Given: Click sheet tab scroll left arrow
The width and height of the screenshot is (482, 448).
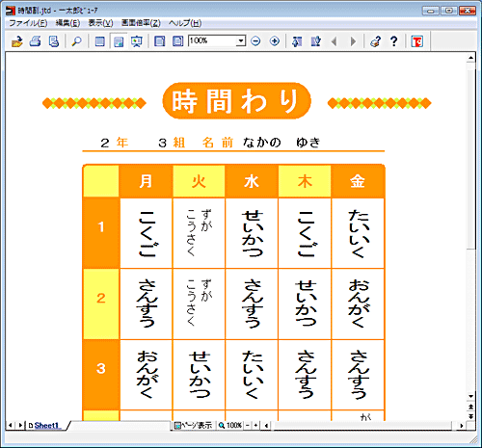Looking at the screenshot, I should coord(11,426).
